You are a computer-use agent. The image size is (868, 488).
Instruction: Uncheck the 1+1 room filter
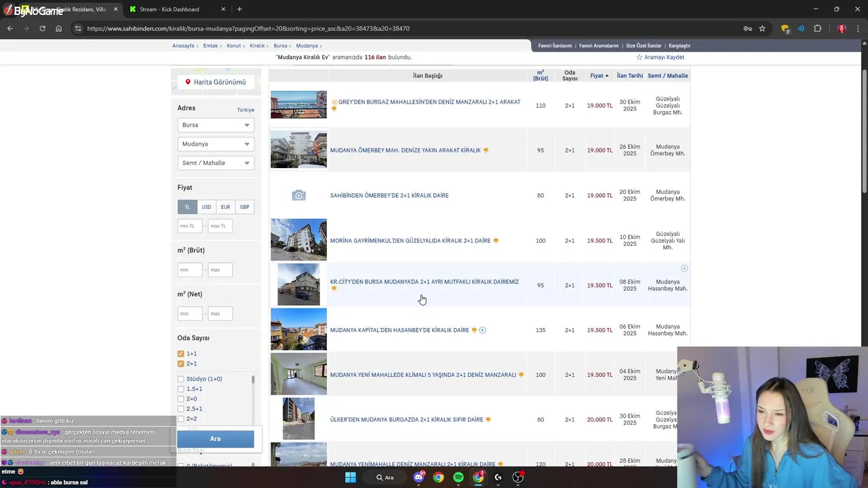(x=181, y=354)
